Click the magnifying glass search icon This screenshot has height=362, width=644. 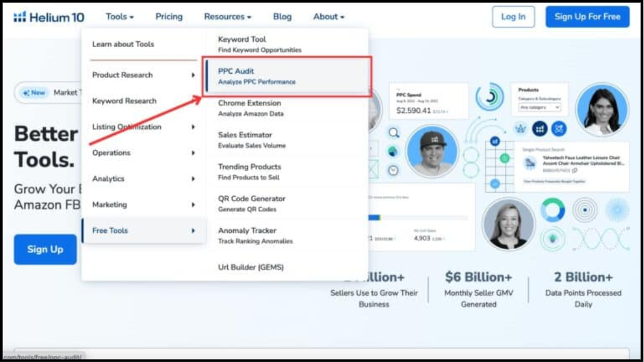[394, 132]
